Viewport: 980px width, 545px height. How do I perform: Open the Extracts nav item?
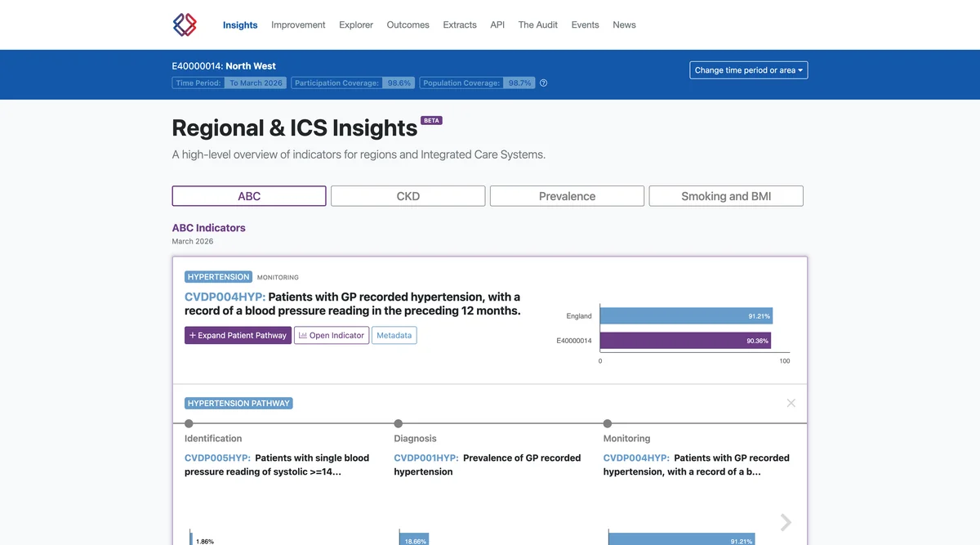point(460,25)
